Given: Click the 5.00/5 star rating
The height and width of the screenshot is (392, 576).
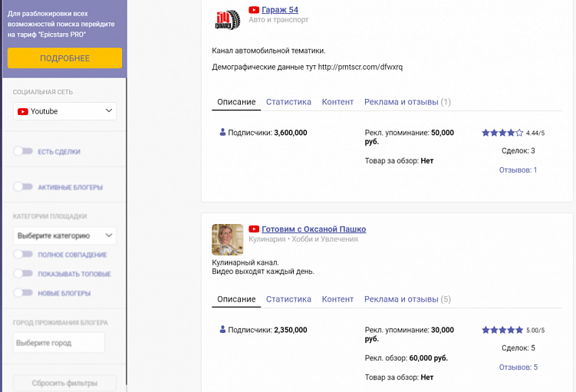Looking at the screenshot, I should [x=502, y=330].
